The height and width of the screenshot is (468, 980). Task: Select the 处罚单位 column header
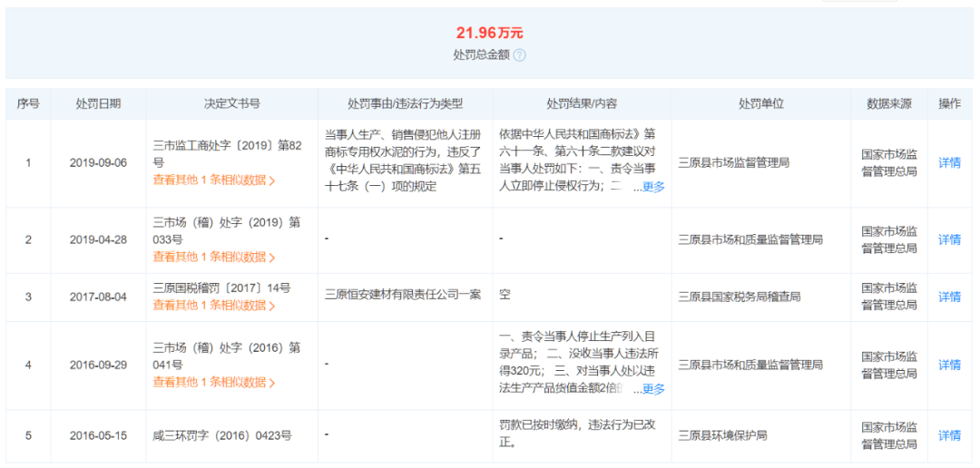click(x=760, y=104)
